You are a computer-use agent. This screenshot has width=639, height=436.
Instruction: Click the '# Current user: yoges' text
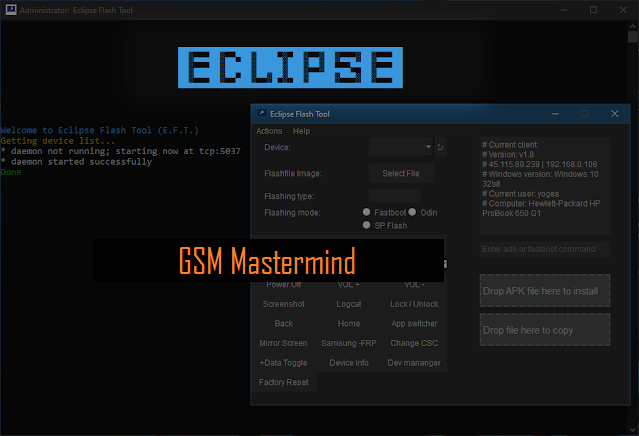click(520, 194)
